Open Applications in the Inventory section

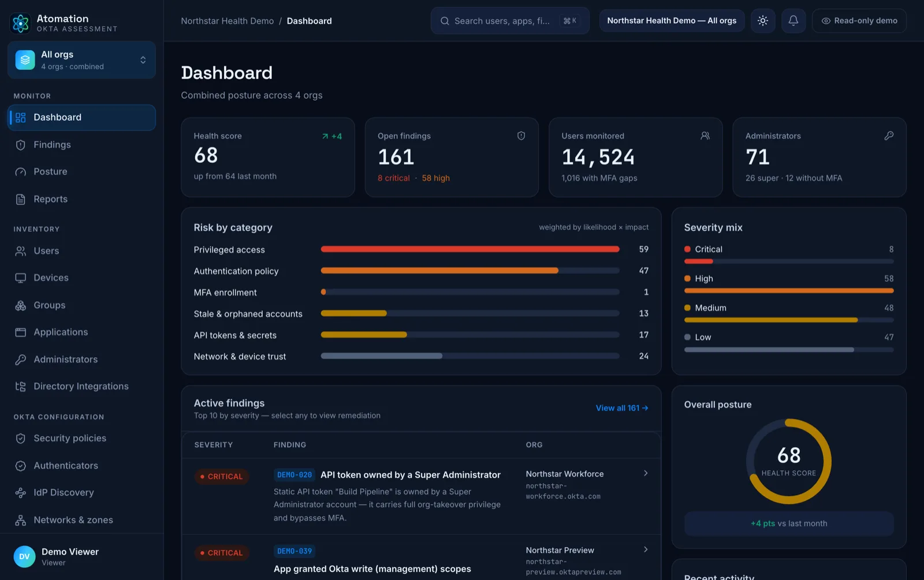click(81, 332)
